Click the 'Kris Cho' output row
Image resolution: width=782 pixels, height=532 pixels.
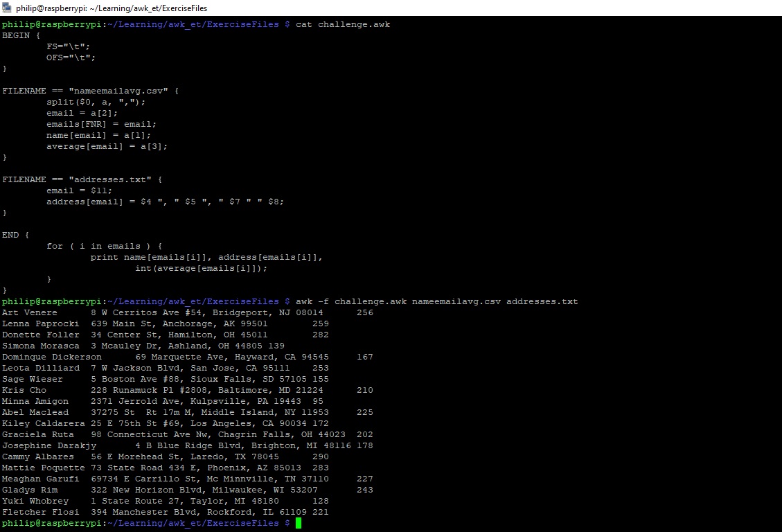(188, 390)
